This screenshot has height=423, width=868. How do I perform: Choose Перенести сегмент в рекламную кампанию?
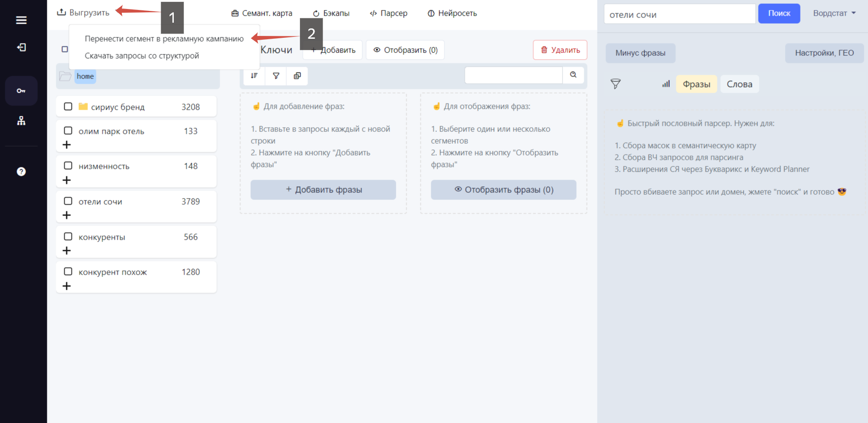(164, 39)
